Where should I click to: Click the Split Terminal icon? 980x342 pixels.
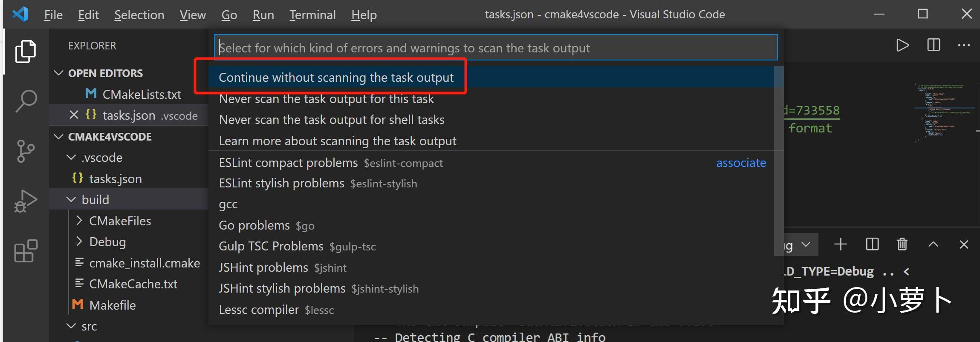coord(871,244)
